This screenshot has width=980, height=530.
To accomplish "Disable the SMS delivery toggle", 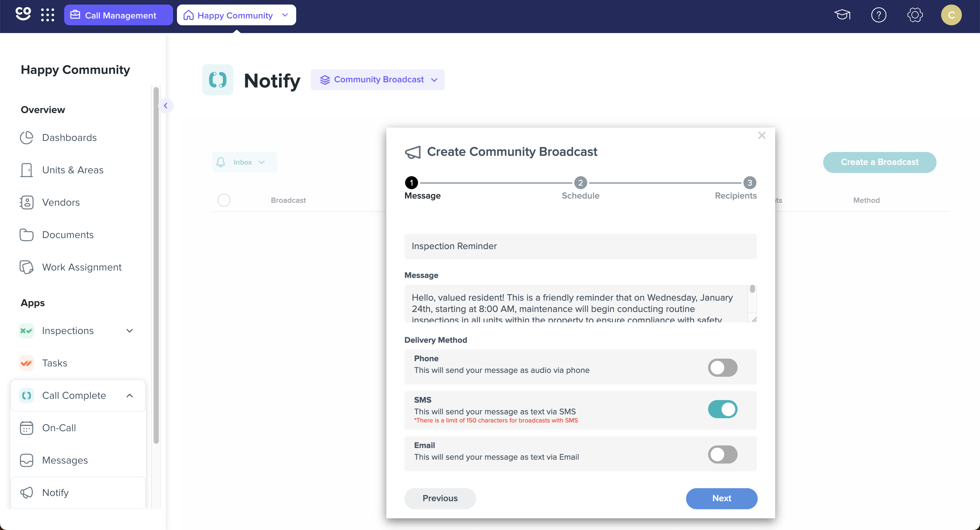I will (722, 409).
